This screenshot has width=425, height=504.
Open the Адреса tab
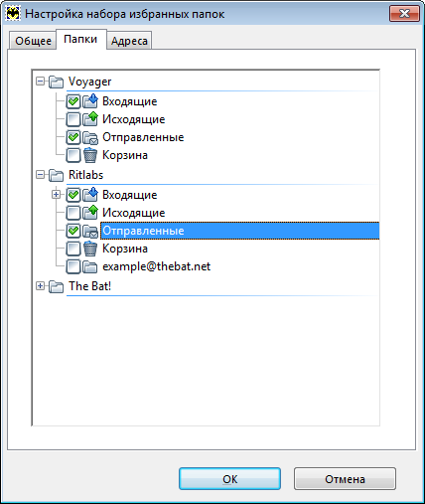(129, 41)
